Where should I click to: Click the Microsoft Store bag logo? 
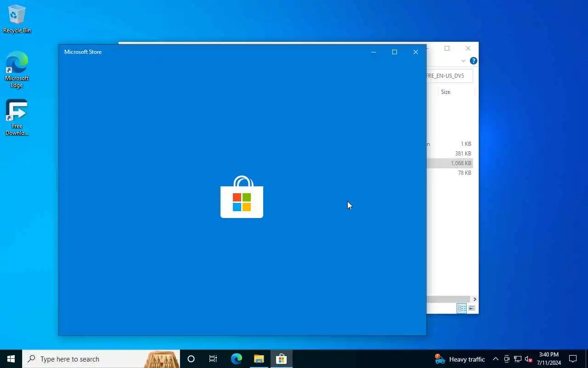(x=242, y=197)
